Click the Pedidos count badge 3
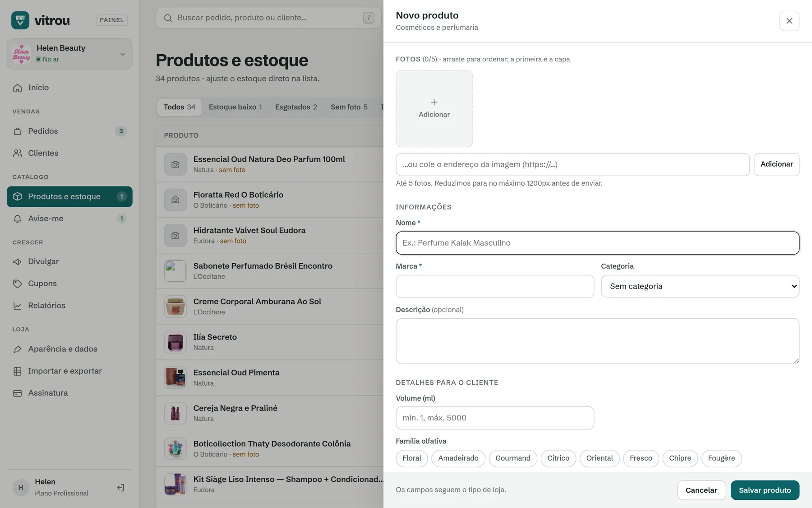This screenshot has height=508, width=812. [x=121, y=131]
